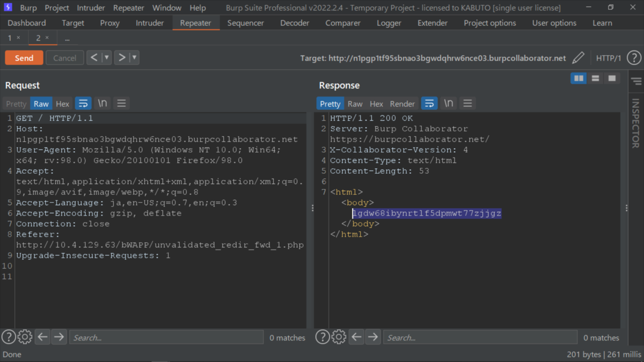Select Render view in Response panel

pos(402,104)
